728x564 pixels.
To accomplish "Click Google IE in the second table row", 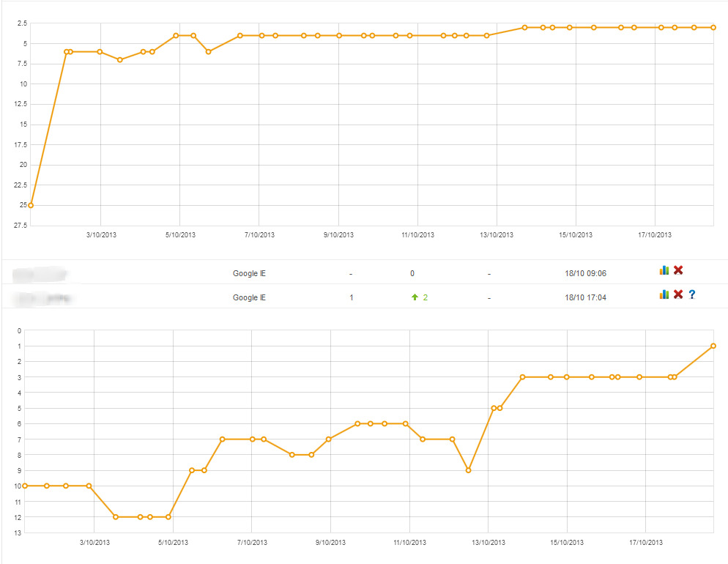I will 249,297.
